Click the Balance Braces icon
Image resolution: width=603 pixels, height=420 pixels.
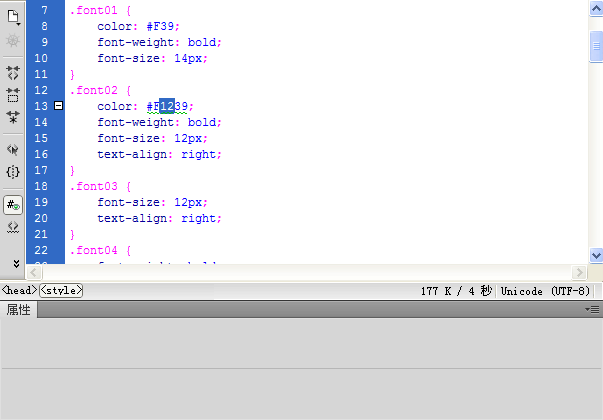click(x=13, y=171)
